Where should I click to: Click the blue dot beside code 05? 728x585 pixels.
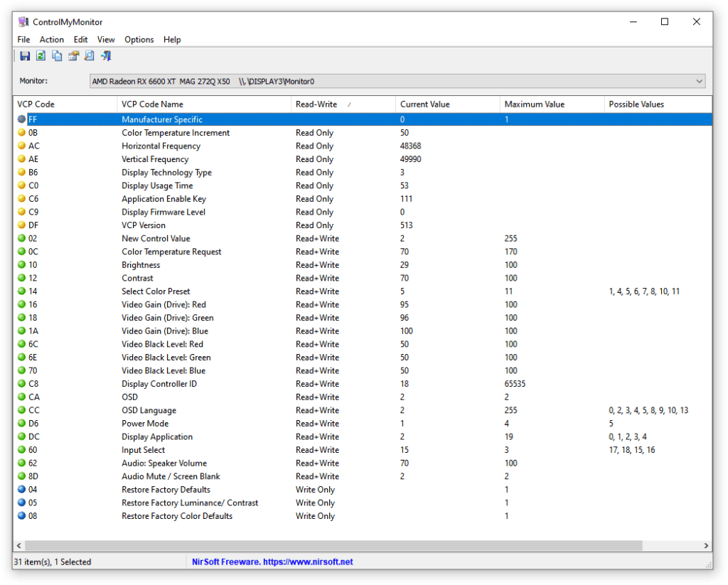[21, 503]
